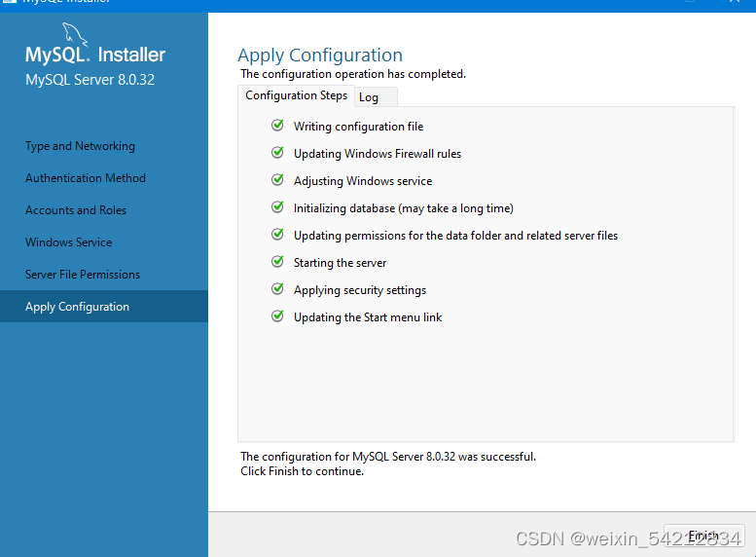This screenshot has width=756, height=557.
Task: Click the 'Apply Configuration' page heading
Action: coord(320,56)
